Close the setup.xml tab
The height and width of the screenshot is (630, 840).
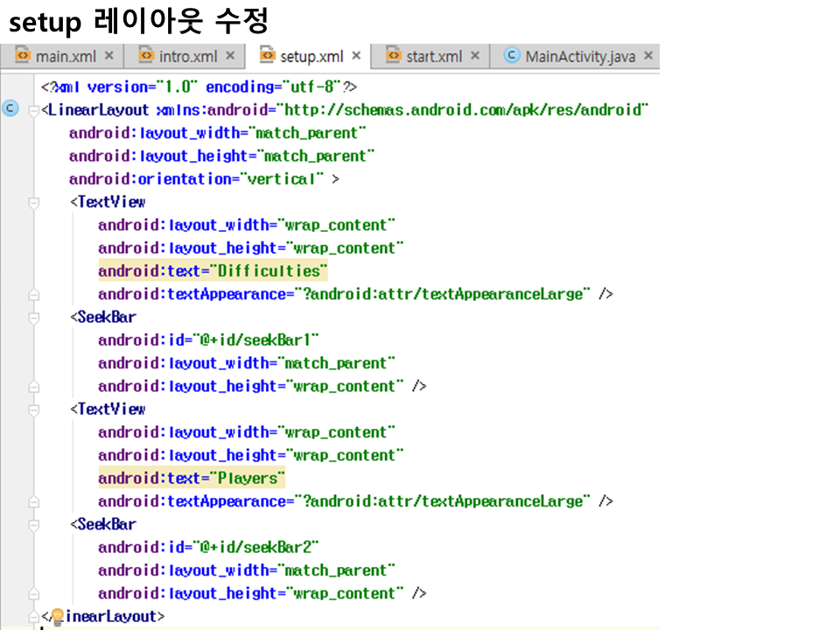click(x=356, y=56)
